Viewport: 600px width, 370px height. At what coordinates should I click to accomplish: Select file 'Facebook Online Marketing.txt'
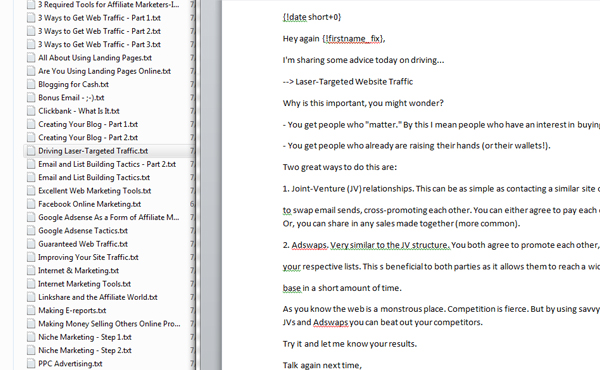[90, 204]
